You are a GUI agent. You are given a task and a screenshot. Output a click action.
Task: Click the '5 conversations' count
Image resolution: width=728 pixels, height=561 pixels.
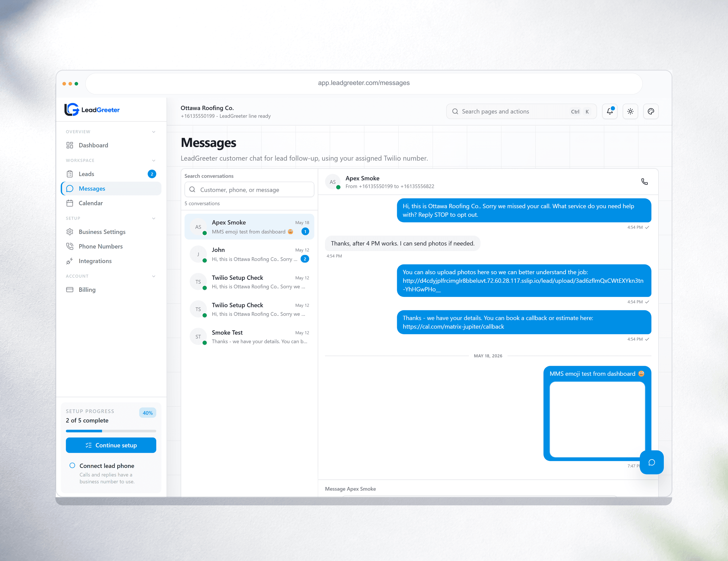202,203
